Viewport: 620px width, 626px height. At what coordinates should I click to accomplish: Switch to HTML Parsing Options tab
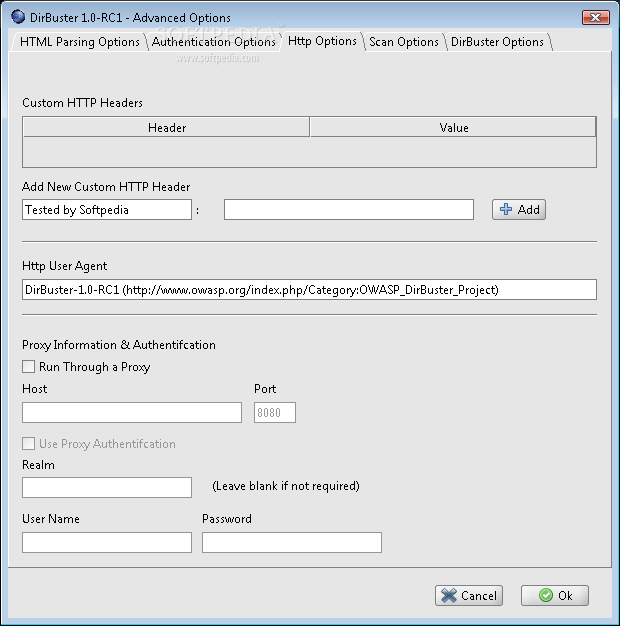coord(79,42)
